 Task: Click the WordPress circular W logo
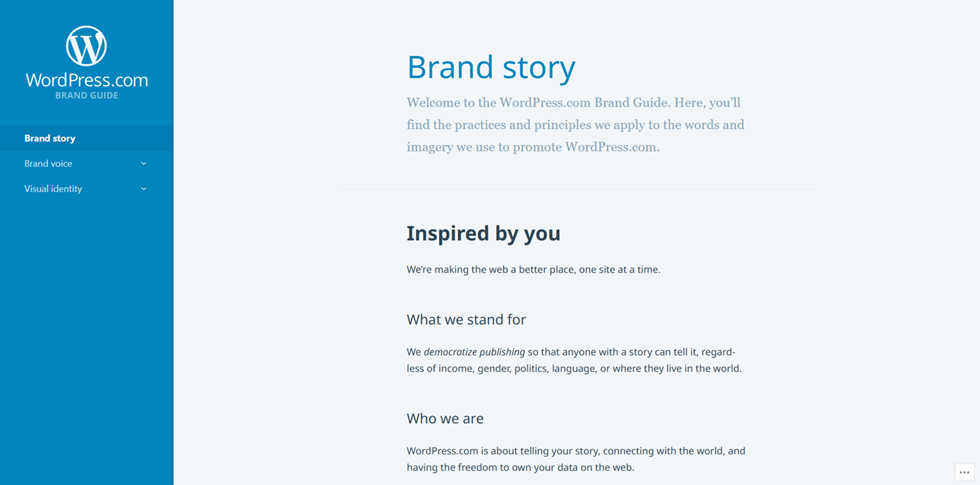click(87, 46)
